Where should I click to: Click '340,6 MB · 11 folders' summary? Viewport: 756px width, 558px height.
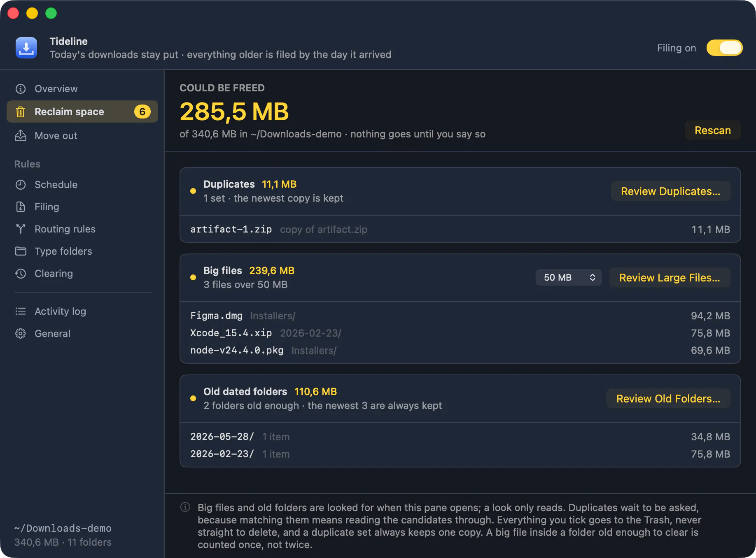pyautogui.click(x=63, y=542)
